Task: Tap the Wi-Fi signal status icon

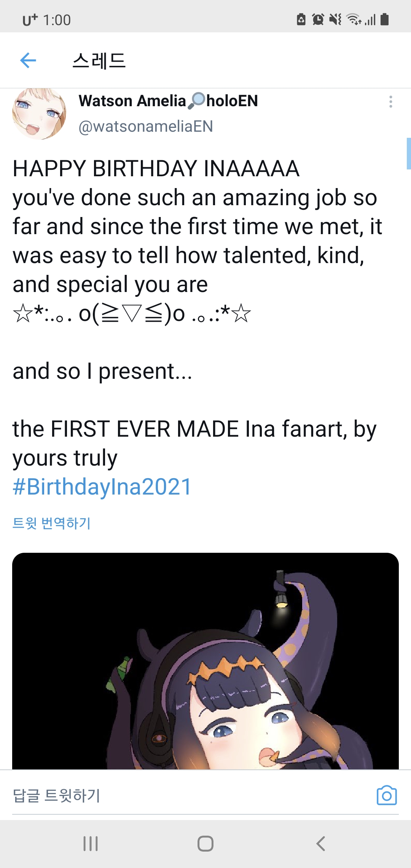Action: (x=354, y=19)
